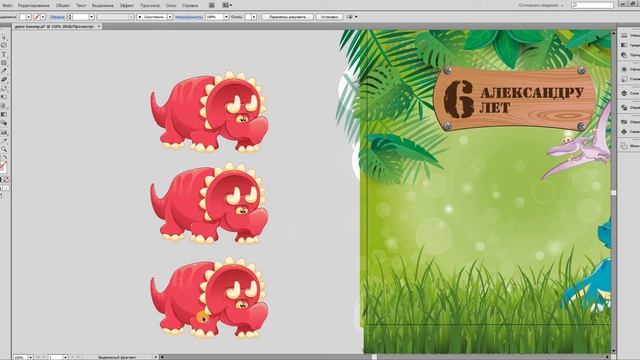Open the Transparency panel icon
Viewport: 640px width, 360px height.
[x=624, y=55]
